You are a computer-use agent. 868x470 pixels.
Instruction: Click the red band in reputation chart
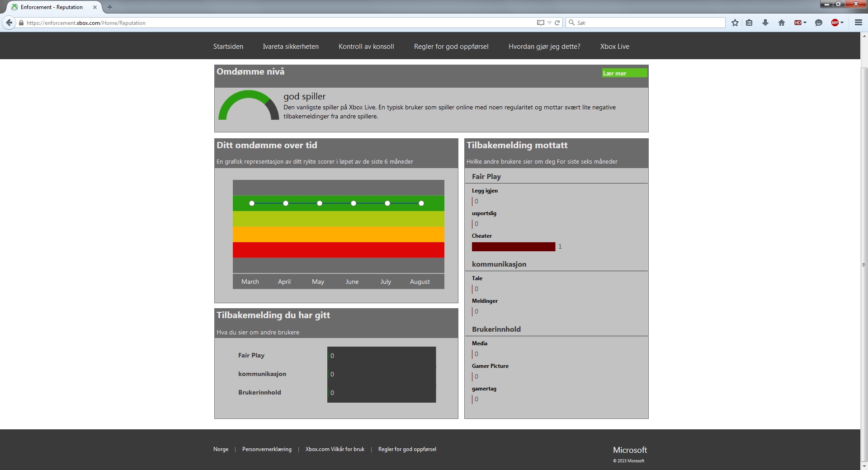[x=339, y=250]
